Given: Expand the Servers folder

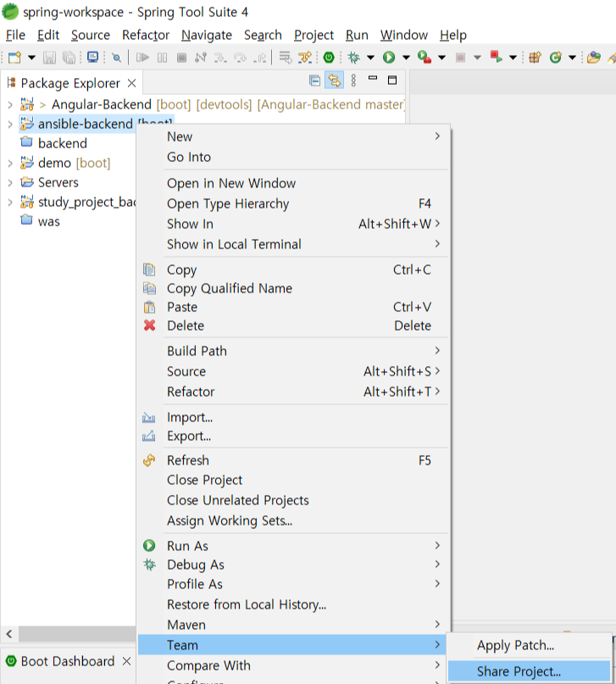Looking at the screenshot, I should pos(10,183).
